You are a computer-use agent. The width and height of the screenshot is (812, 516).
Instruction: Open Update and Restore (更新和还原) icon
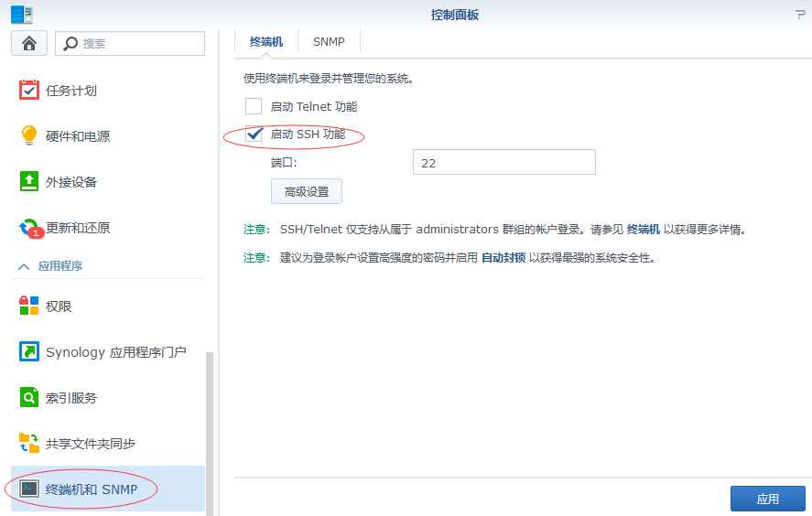click(x=29, y=227)
